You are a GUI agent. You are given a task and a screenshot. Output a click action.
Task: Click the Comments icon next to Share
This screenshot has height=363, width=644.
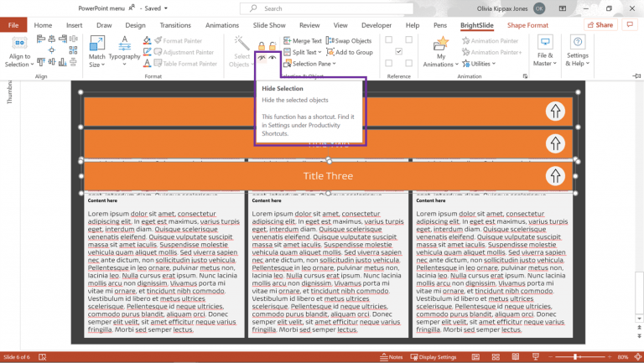pyautogui.click(x=630, y=24)
